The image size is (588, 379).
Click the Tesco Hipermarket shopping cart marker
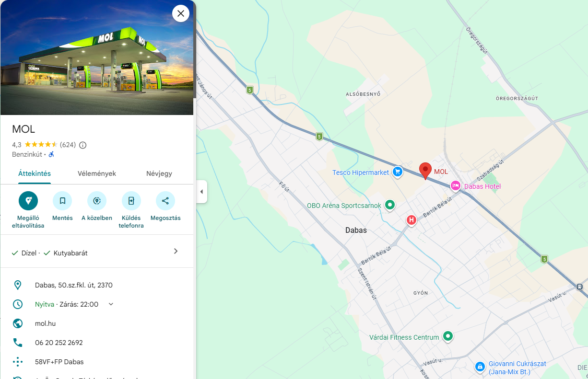pos(397,172)
